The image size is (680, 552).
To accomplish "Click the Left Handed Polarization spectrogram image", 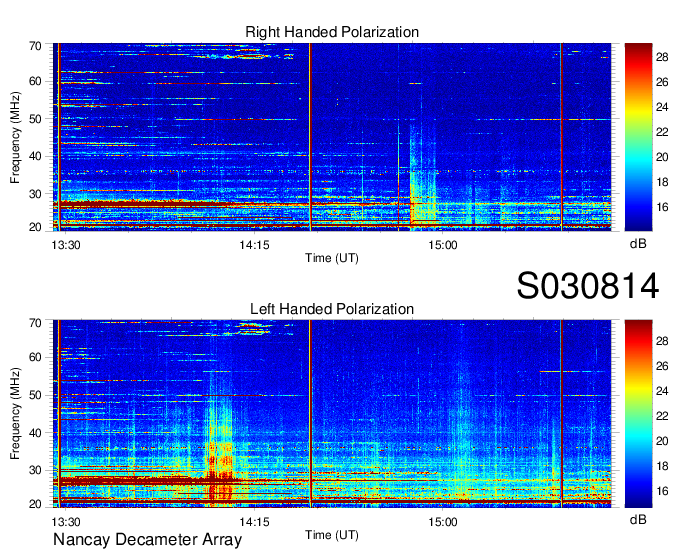I will (x=332, y=414).
